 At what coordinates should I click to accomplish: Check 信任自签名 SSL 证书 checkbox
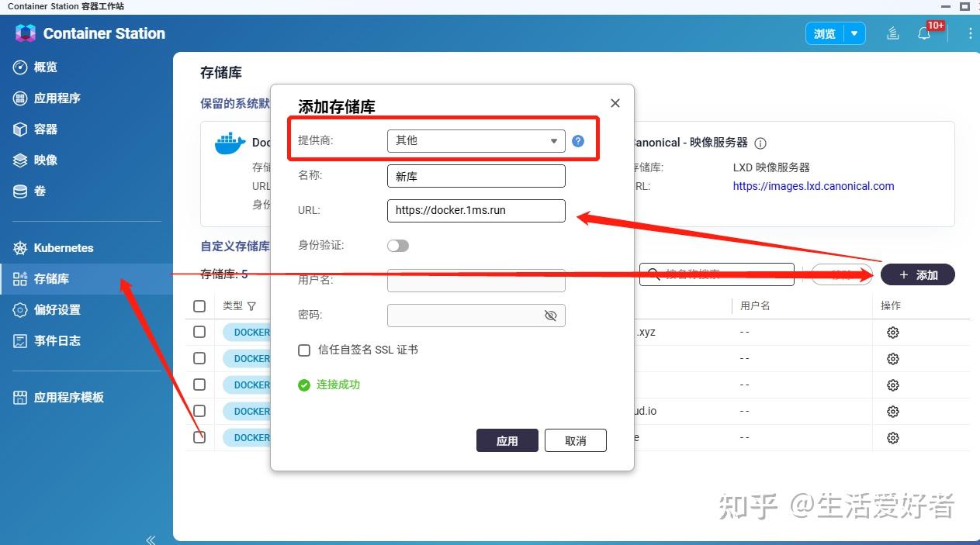pos(304,350)
